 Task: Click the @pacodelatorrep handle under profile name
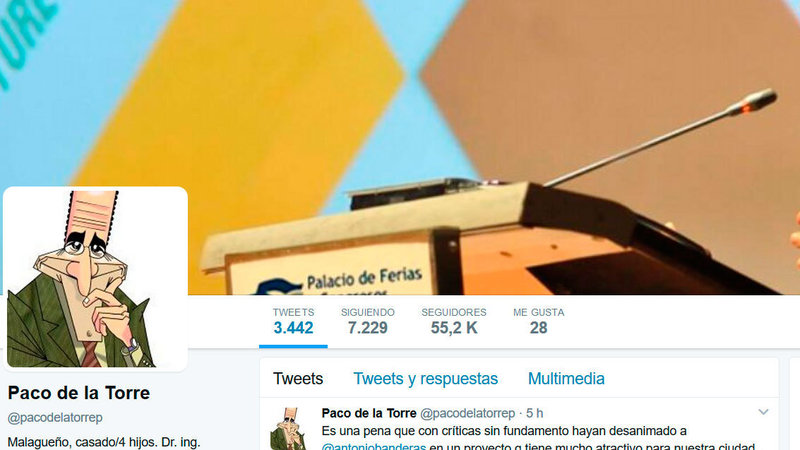pos(55,418)
